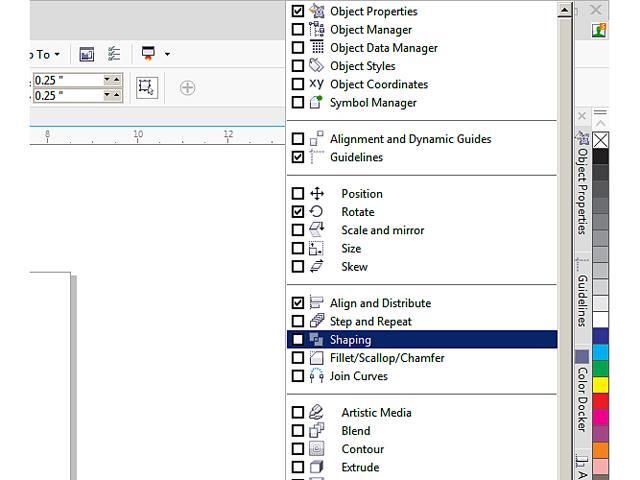Choose Scale and mirror menu item
This screenshot has height=480, width=640.
[x=382, y=230]
